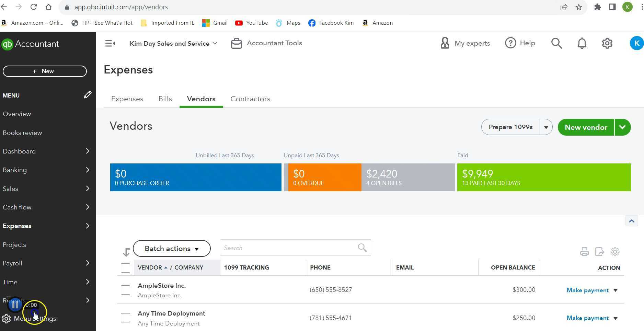Image resolution: width=644 pixels, height=331 pixels.
Task: Click the + New button
Action: click(45, 71)
